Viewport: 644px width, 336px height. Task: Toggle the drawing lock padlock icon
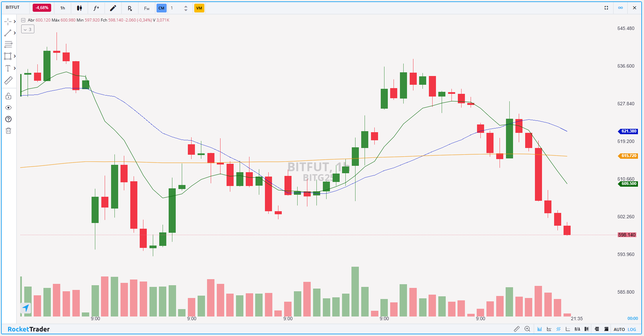tap(8, 96)
